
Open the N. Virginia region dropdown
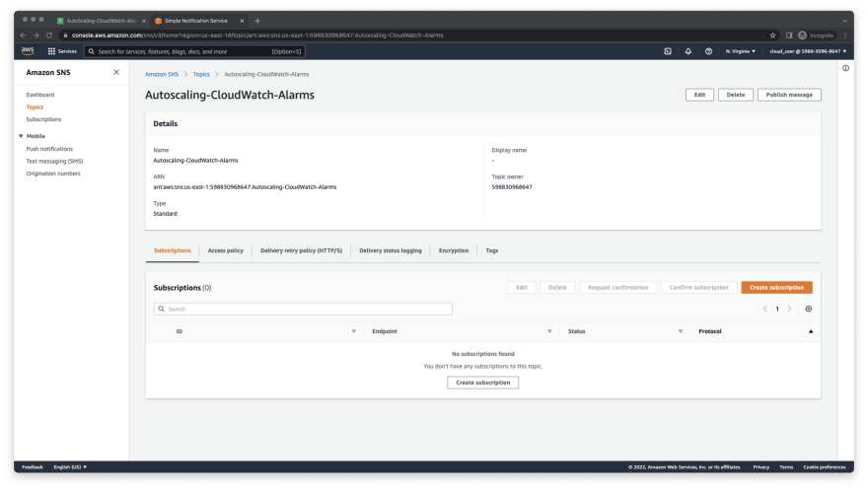click(x=740, y=51)
